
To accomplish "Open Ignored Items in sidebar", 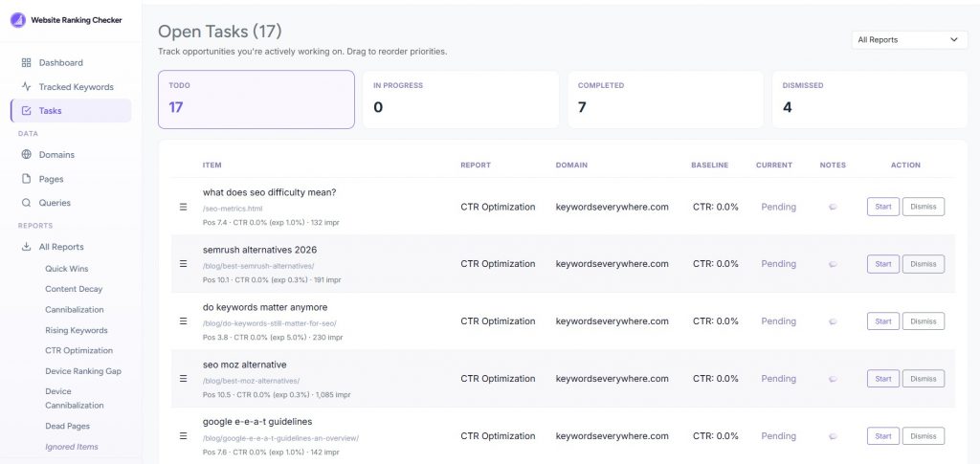I will pyautogui.click(x=72, y=447).
